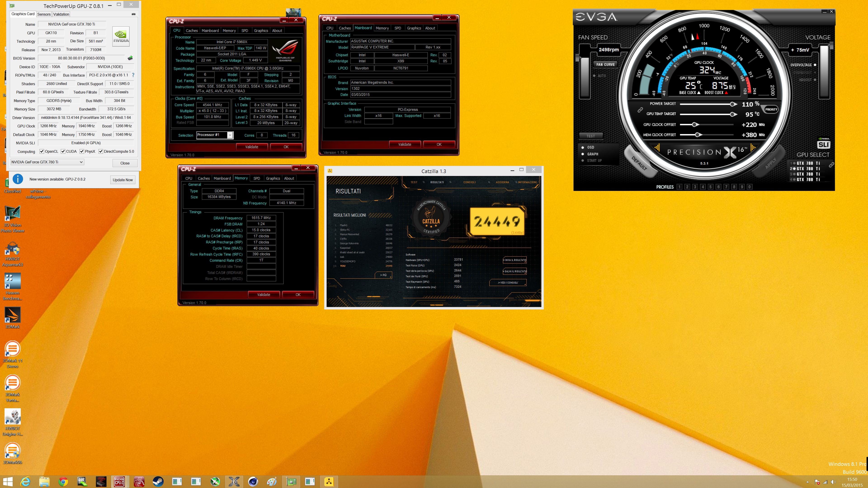The width and height of the screenshot is (868, 488).
Task: Open the 3DMark 11 Demo desktop icon
Action: pyautogui.click(x=12, y=355)
